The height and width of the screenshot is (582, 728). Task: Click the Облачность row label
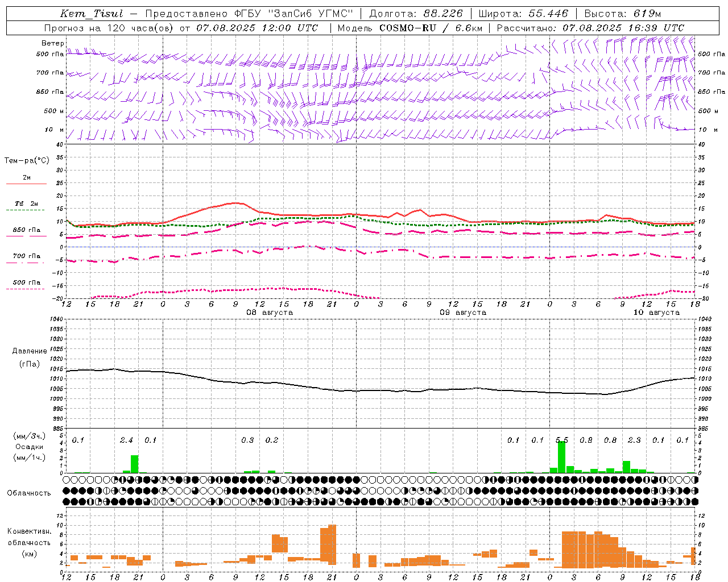point(28,493)
